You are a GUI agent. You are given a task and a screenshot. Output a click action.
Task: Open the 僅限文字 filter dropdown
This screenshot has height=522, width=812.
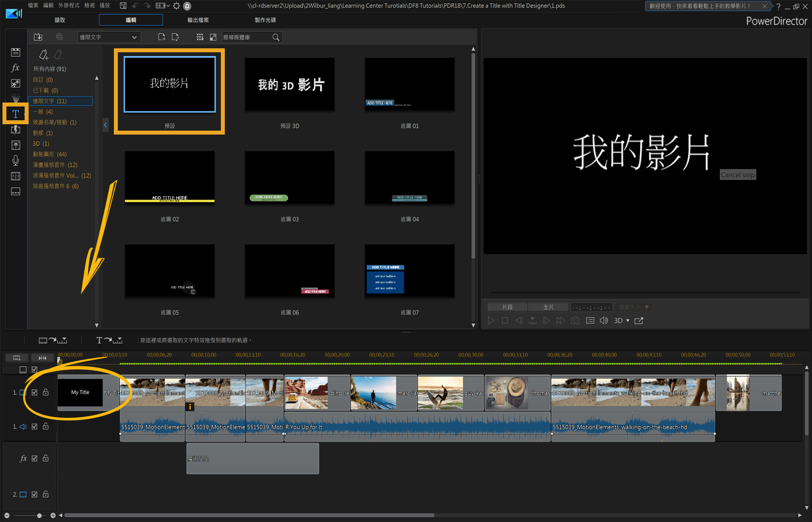(x=109, y=37)
